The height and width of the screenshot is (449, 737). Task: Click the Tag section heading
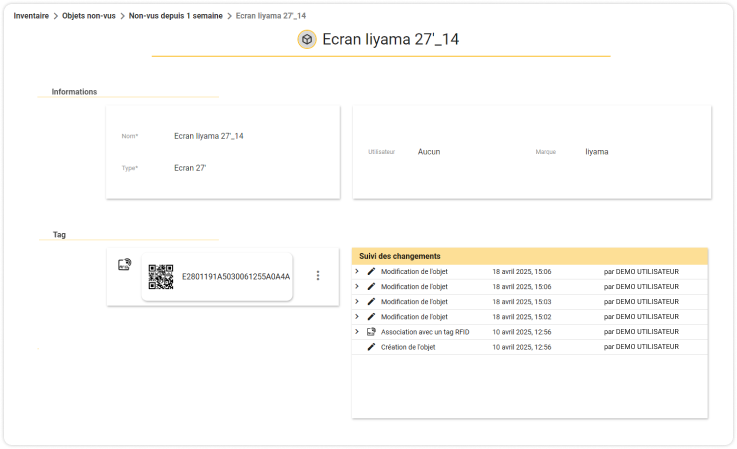coord(59,235)
